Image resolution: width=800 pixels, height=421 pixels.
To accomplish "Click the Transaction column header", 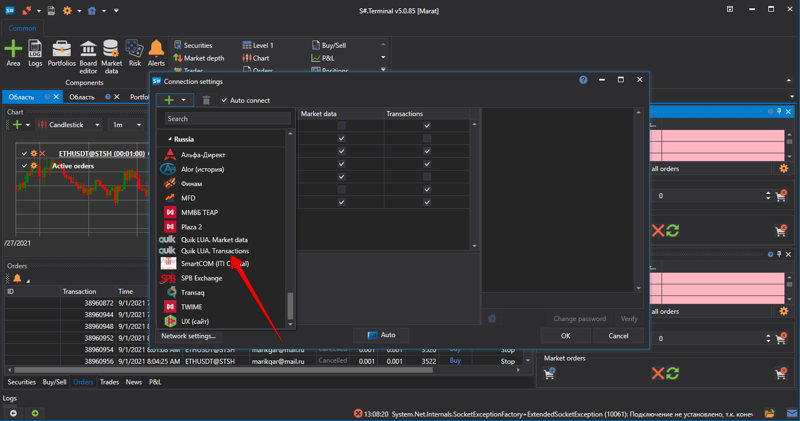I will point(79,291).
